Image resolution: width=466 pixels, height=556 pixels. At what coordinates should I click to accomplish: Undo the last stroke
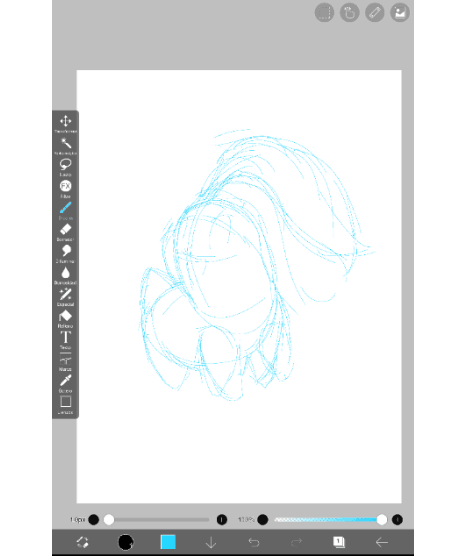tap(254, 542)
